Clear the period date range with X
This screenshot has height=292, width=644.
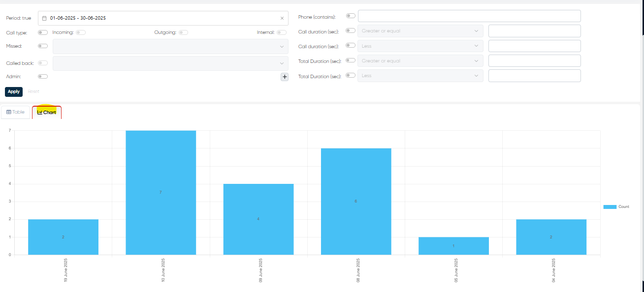(282, 18)
